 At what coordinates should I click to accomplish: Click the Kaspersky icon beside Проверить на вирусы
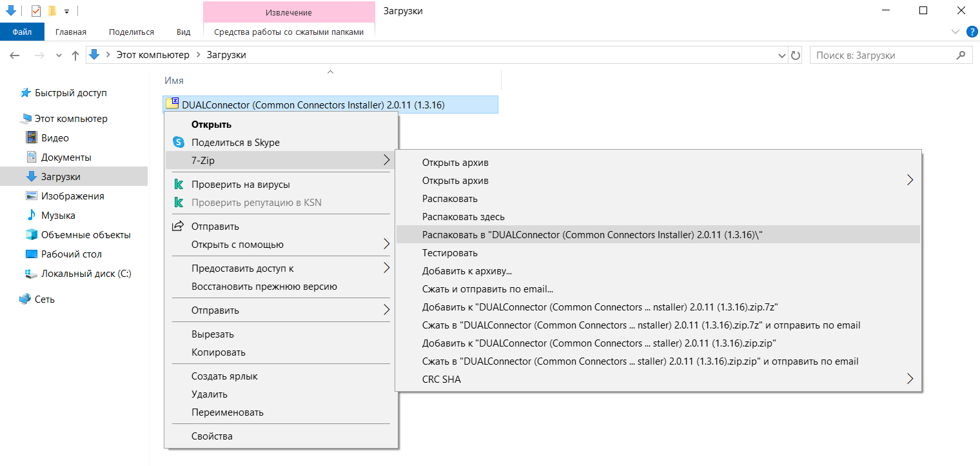click(x=179, y=185)
